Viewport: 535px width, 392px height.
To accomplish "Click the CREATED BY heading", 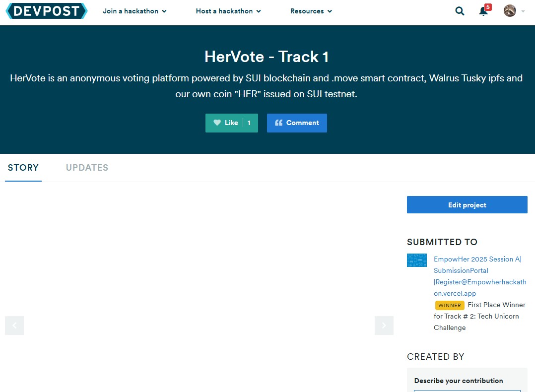I will coord(436,356).
